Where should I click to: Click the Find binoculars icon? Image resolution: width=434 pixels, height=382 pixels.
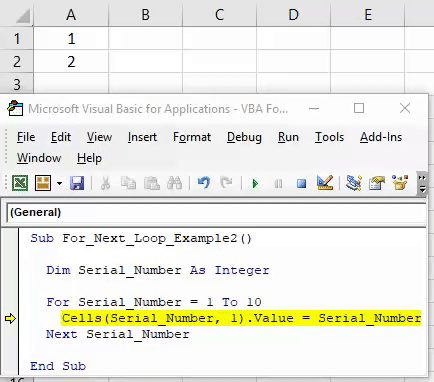click(x=174, y=183)
